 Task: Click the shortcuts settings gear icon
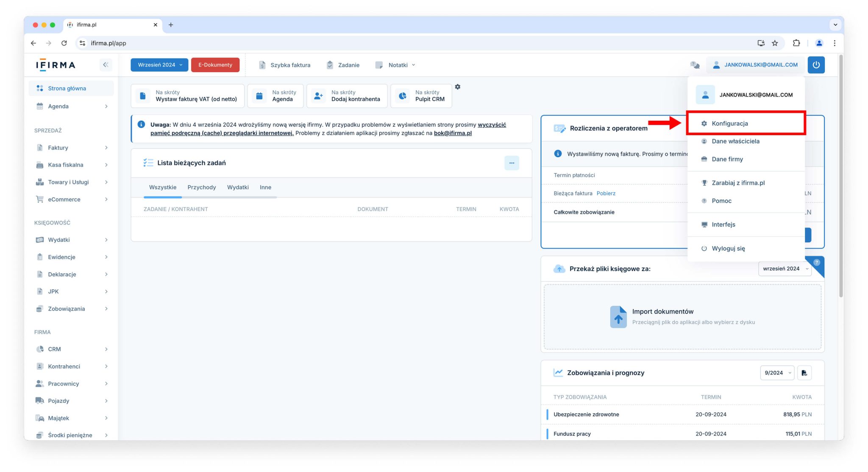458,87
